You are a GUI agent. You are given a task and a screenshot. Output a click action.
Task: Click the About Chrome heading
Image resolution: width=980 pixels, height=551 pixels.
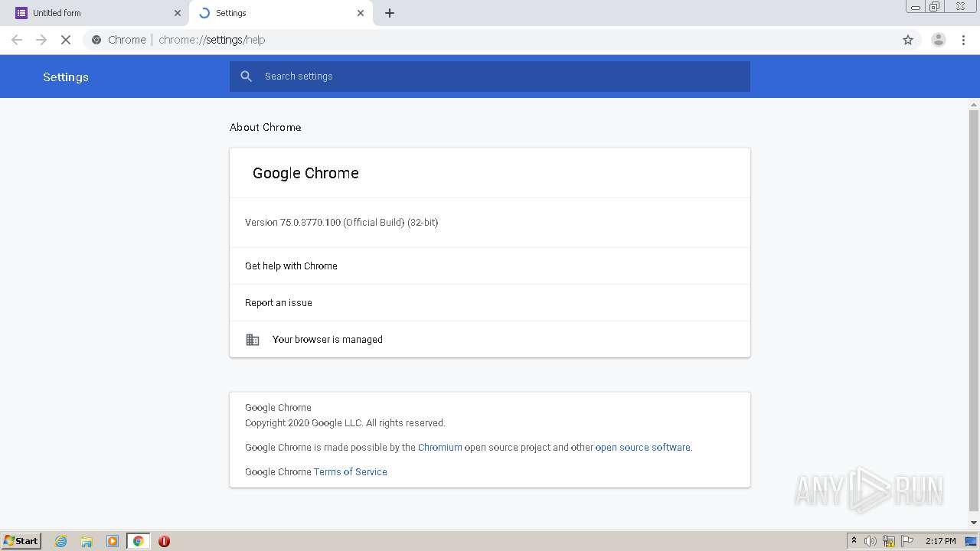point(266,127)
